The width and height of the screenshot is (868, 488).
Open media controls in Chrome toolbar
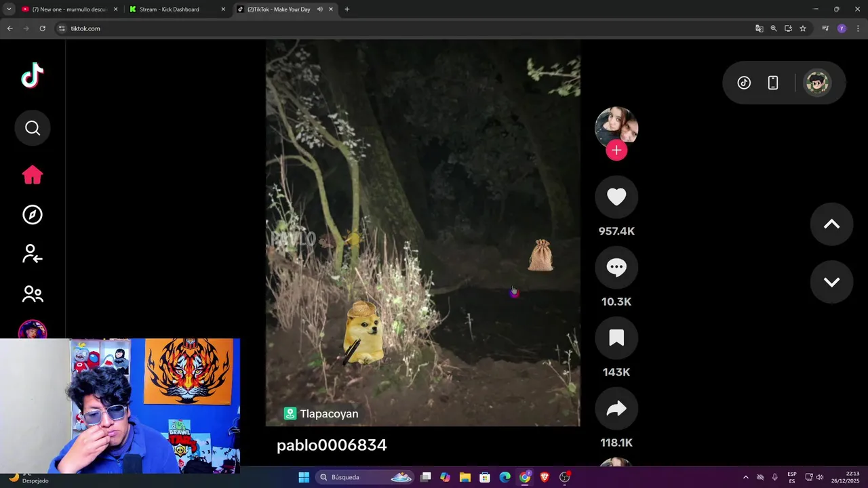tap(825, 28)
